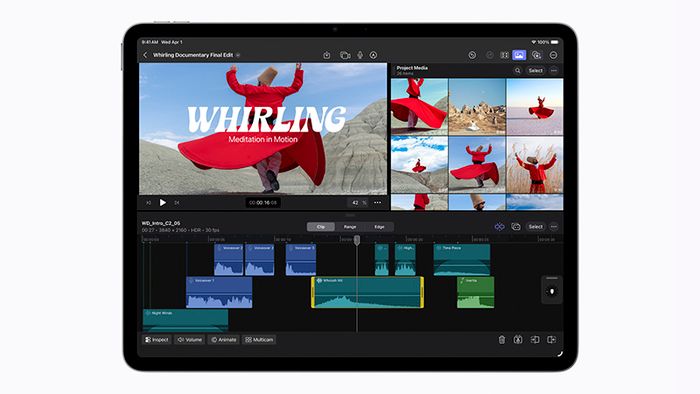Viewport: 700px width, 394px height.
Task: Tap Select in the Project Media browser
Action: coord(535,71)
